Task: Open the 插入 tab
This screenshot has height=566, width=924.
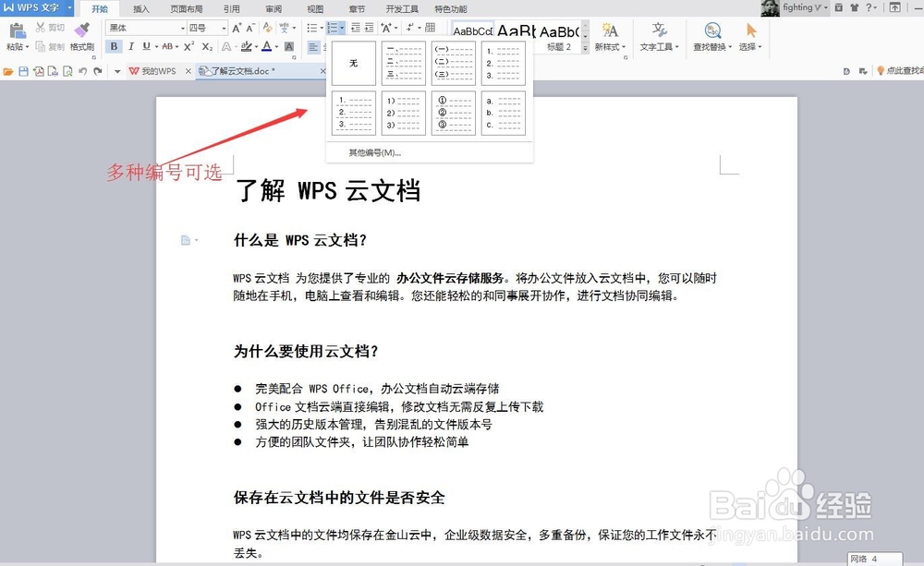Action: (x=140, y=9)
